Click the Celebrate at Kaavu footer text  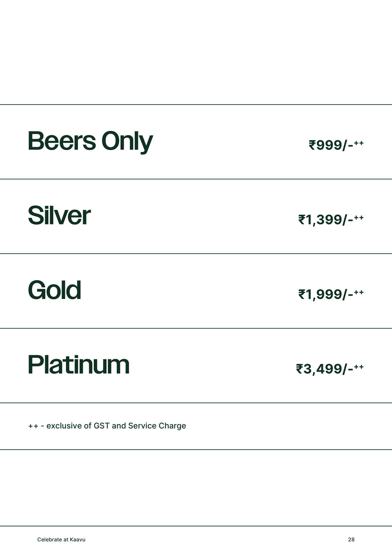coord(61,540)
